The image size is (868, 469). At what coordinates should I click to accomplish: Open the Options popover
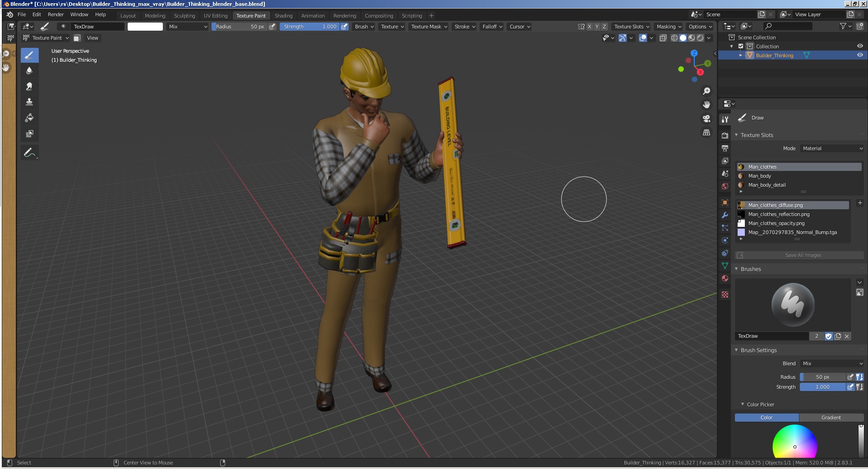coord(700,27)
